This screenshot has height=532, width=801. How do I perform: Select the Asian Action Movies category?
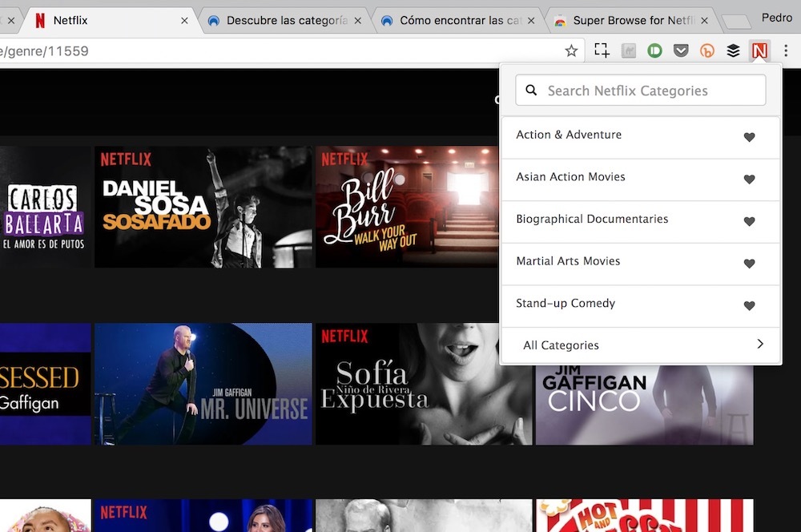pos(570,176)
